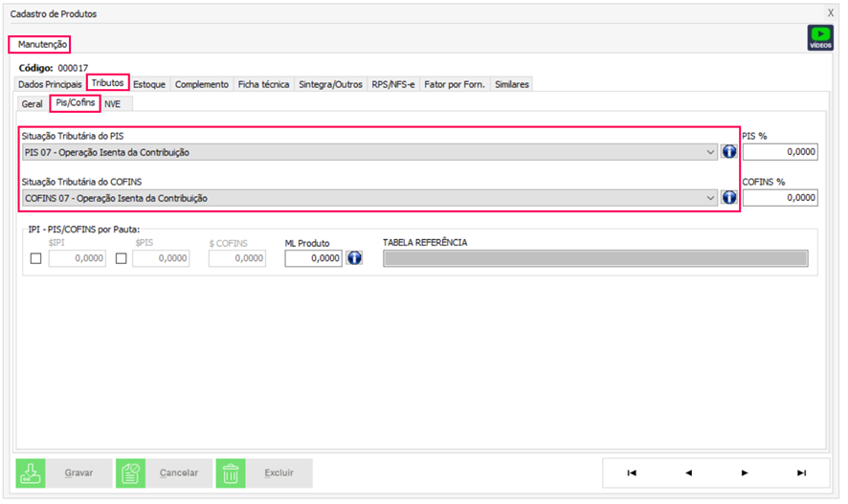848x504 pixels.
Task: Switch to the Estoque tab
Action: (x=149, y=84)
